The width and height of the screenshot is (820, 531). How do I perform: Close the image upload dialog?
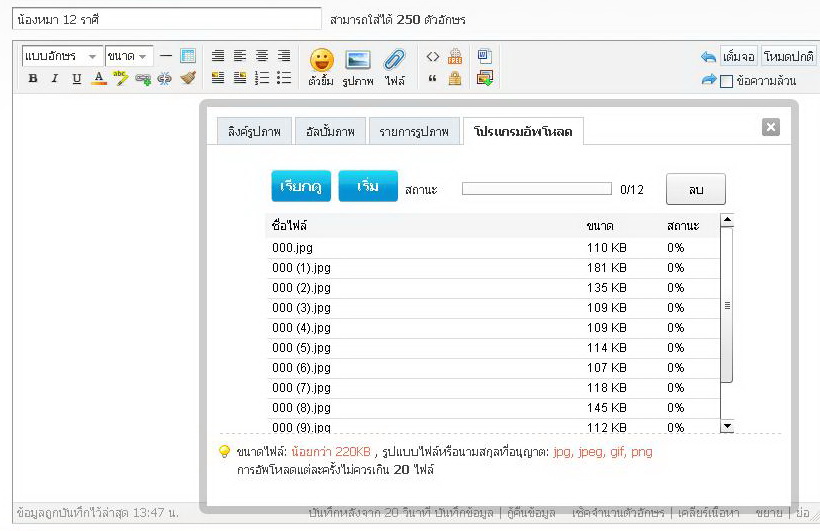[x=771, y=127]
